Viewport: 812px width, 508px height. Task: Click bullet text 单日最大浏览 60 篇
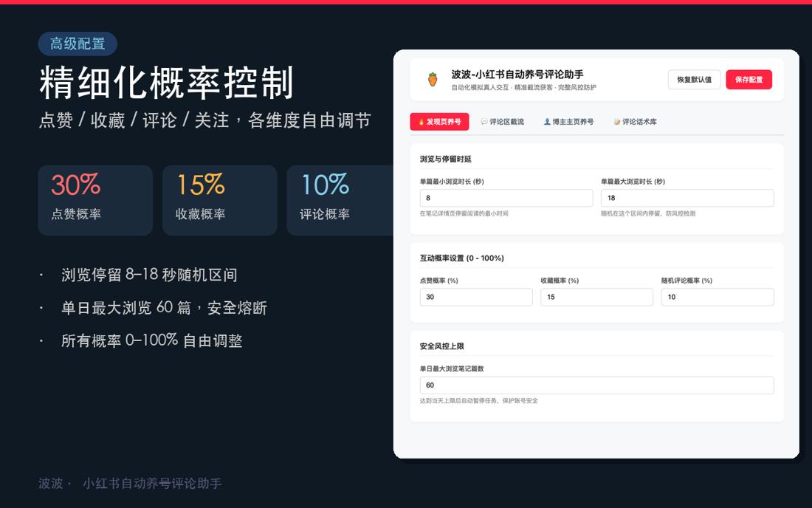[x=125, y=308]
